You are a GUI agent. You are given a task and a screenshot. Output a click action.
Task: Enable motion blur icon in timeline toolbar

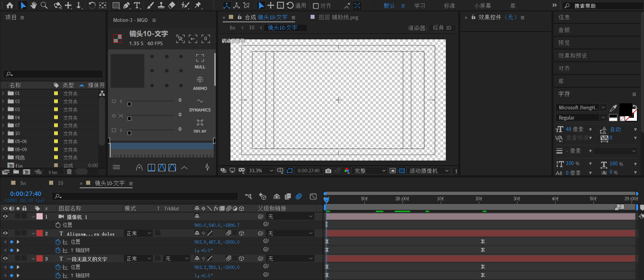tap(299, 196)
